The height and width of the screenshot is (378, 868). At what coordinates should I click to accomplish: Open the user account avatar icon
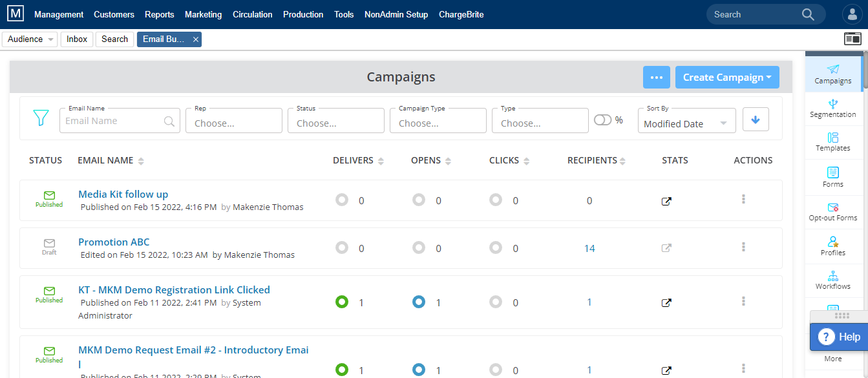point(852,14)
